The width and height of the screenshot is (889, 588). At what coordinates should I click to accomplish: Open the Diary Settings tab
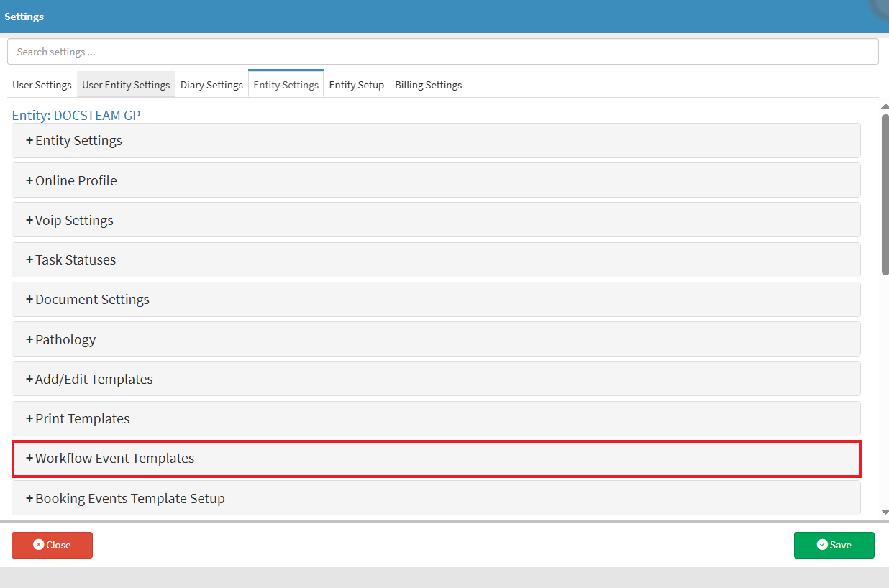(211, 85)
